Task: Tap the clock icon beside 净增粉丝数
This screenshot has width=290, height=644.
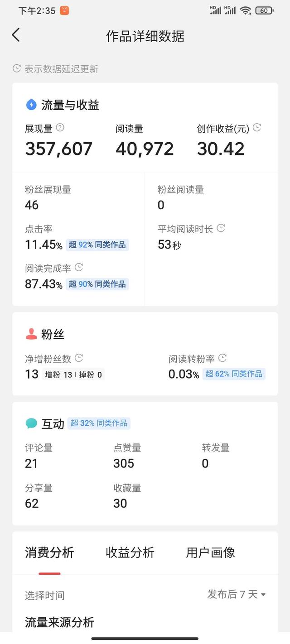Action: [78, 358]
